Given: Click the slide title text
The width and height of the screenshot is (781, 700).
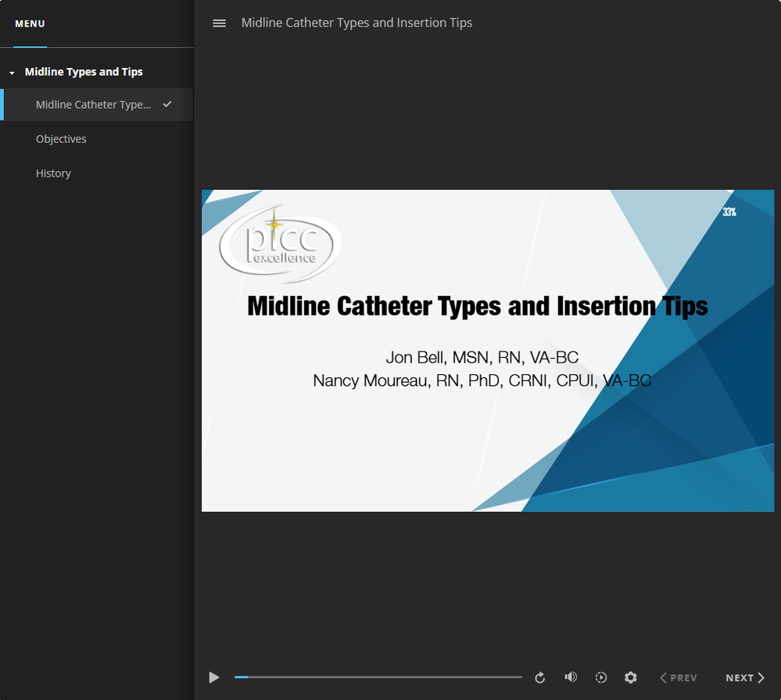Looking at the screenshot, I should click(x=477, y=305).
